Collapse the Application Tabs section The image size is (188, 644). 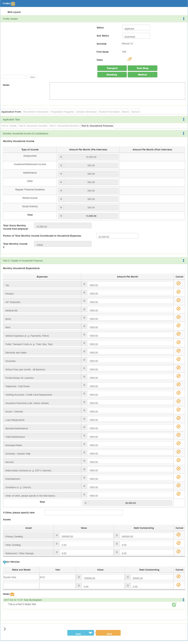(184, 120)
